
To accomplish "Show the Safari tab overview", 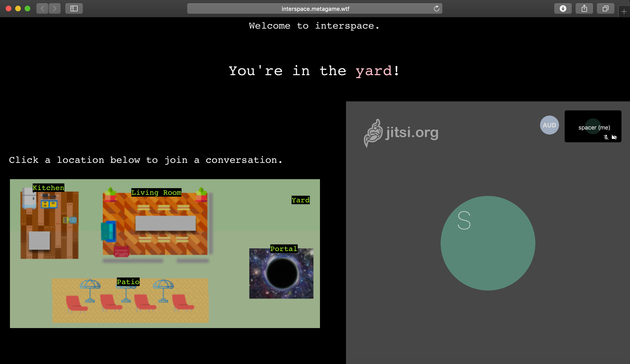I will click(x=605, y=9).
